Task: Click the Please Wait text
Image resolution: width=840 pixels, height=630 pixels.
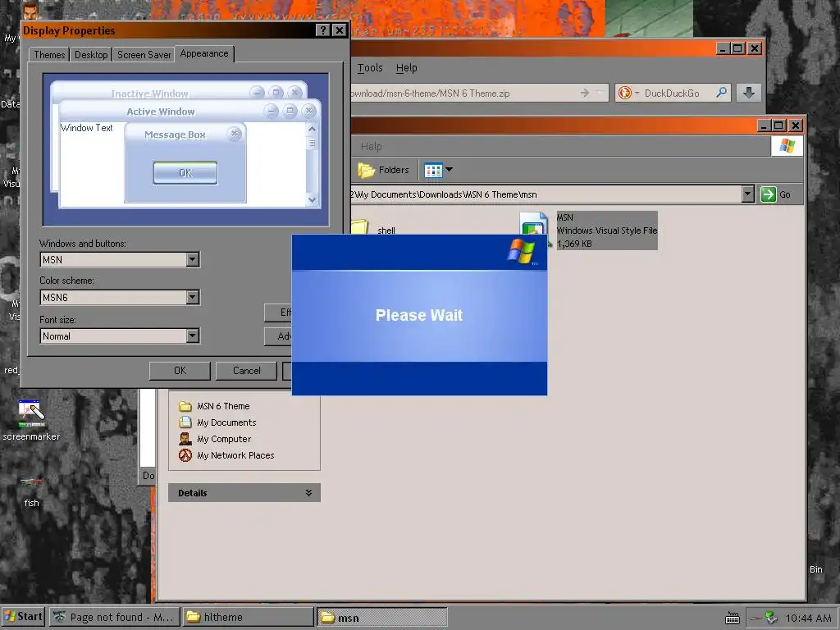Action: click(x=419, y=315)
